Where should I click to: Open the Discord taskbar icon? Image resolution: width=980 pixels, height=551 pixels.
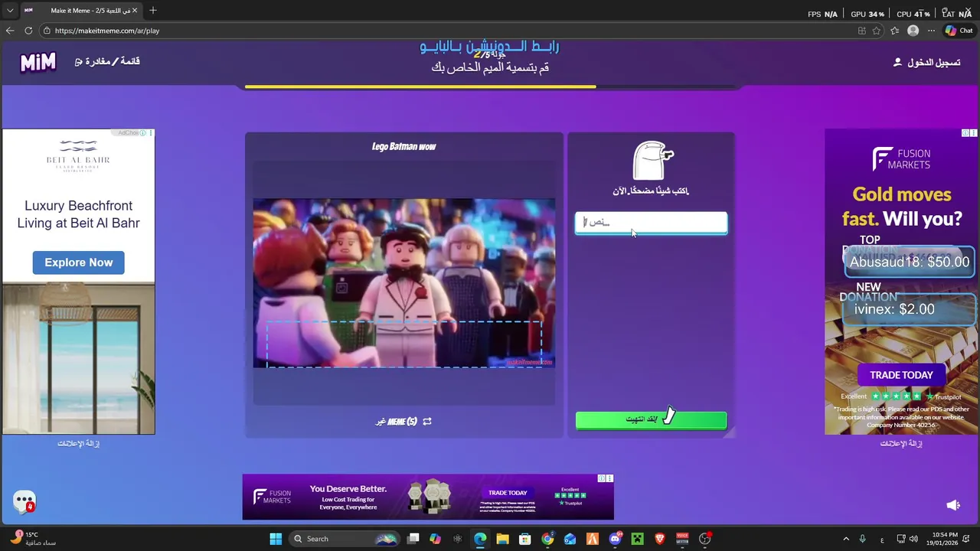pos(615,539)
